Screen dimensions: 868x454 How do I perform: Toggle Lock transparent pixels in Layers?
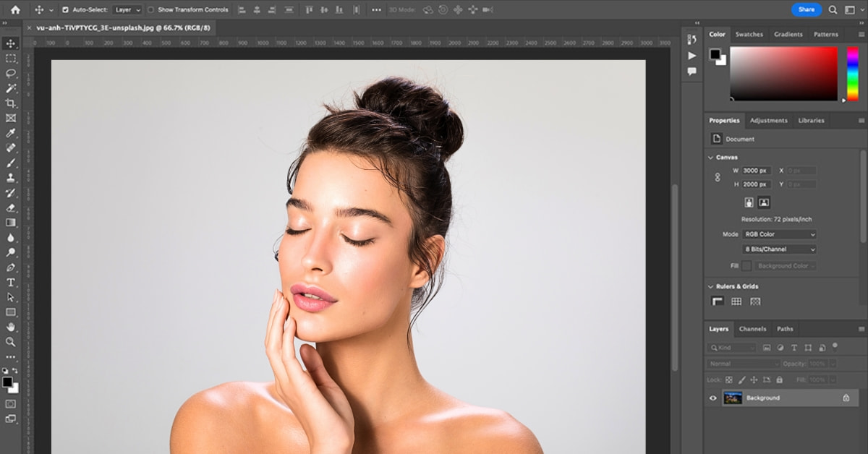[729, 380]
